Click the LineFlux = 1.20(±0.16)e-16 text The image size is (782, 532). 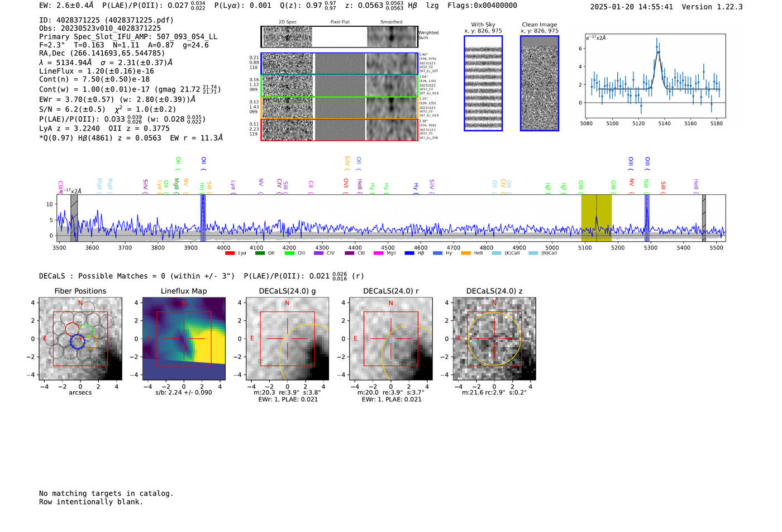[97, 71]
